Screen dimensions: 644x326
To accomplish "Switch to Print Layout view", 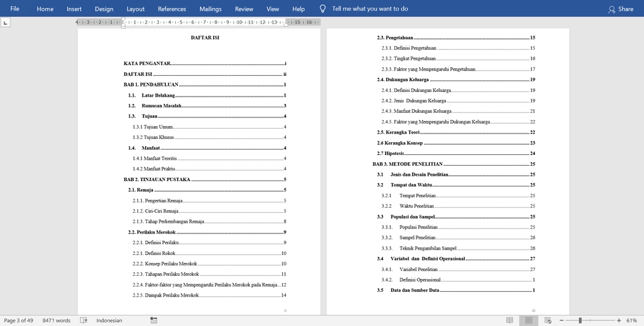I will click(x=529, y=320).
